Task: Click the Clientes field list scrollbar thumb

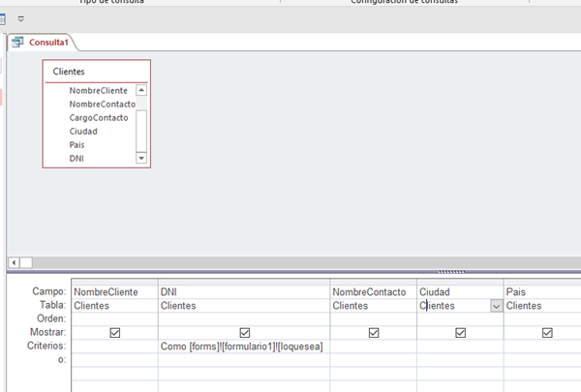Action: (141, 131)
